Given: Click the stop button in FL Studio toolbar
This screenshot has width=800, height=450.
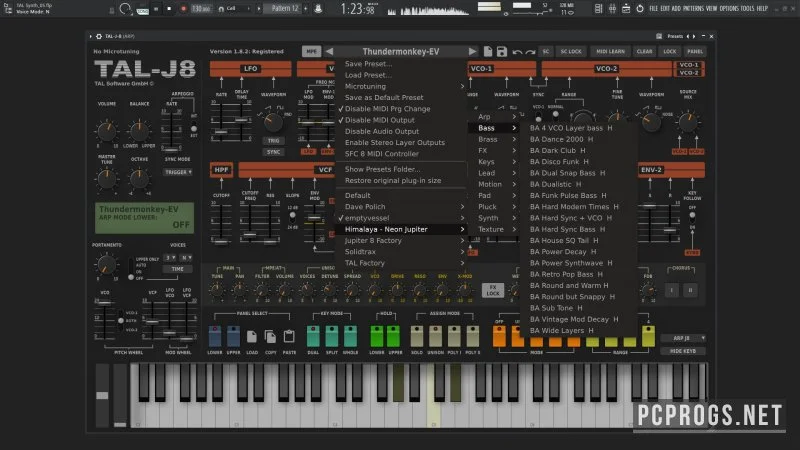Looking at the screenshot, I should click(x=169, y=9).
